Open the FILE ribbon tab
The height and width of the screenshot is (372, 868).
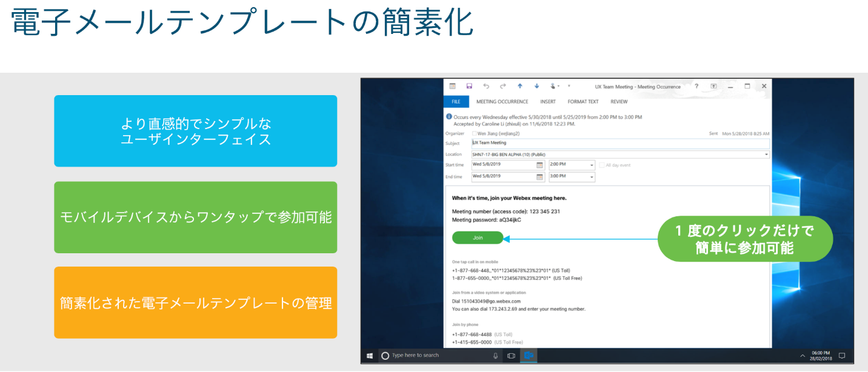point(456,102)
